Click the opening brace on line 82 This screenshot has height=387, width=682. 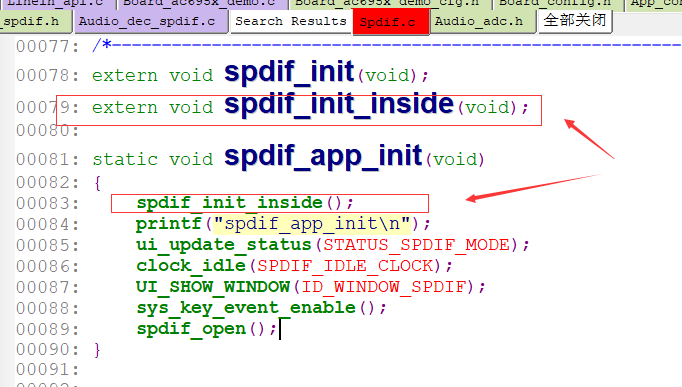pos(97,183)
